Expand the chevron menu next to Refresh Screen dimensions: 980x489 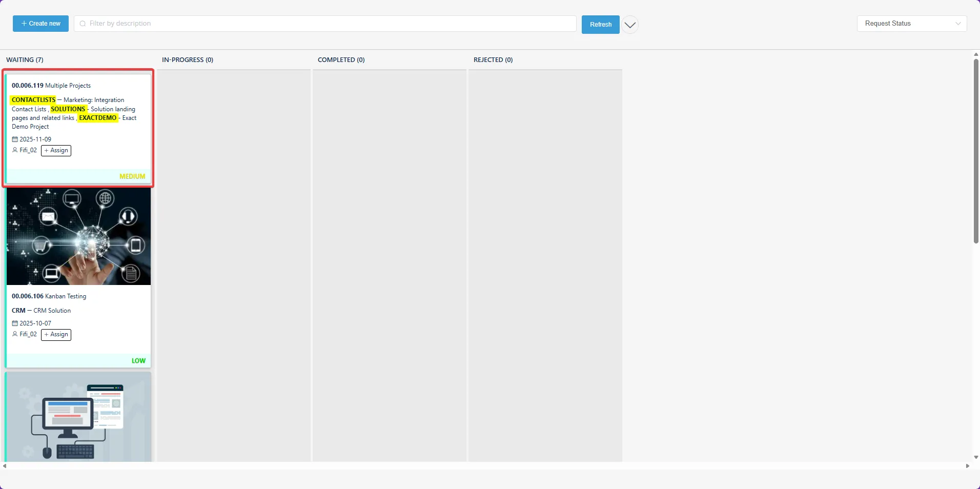tap(630, 24)
